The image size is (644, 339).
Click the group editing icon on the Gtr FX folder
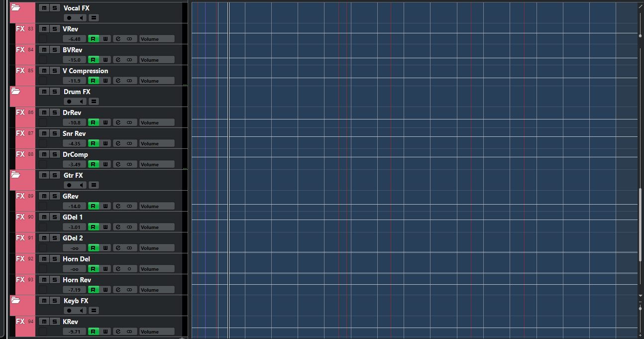pyautogui.click(x=94, y=185)
